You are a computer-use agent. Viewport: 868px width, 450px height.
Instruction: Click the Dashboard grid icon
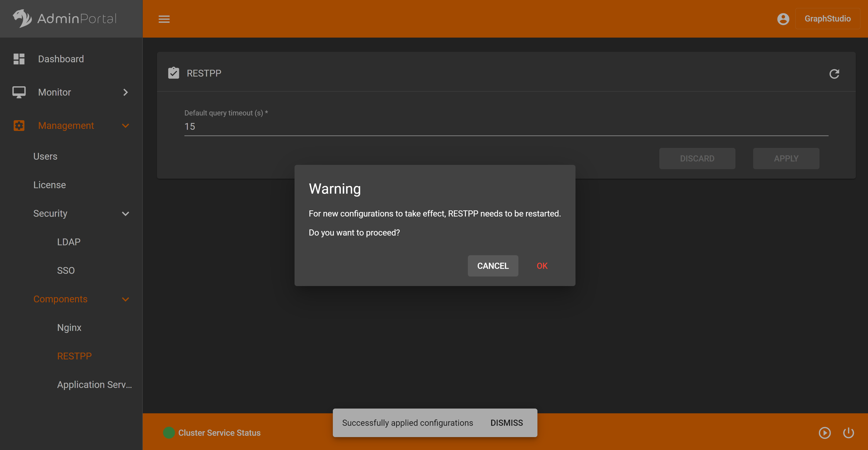click(x=19, y=59)
